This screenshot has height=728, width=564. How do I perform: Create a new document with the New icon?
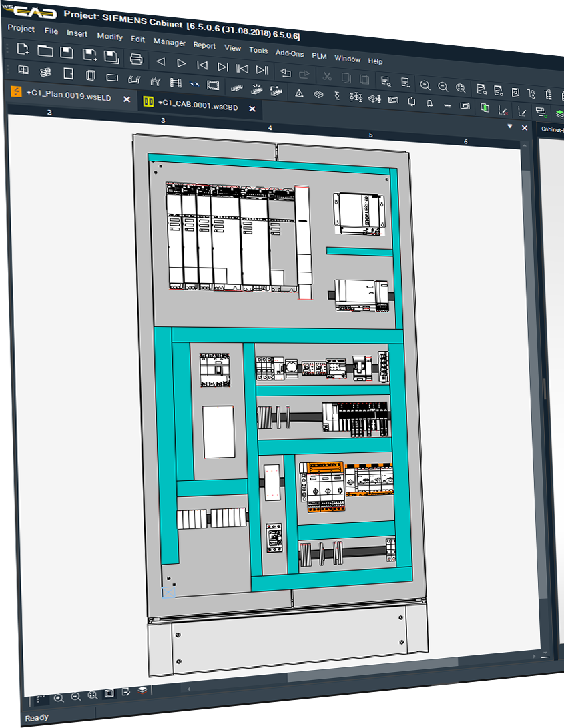[22, 49]
